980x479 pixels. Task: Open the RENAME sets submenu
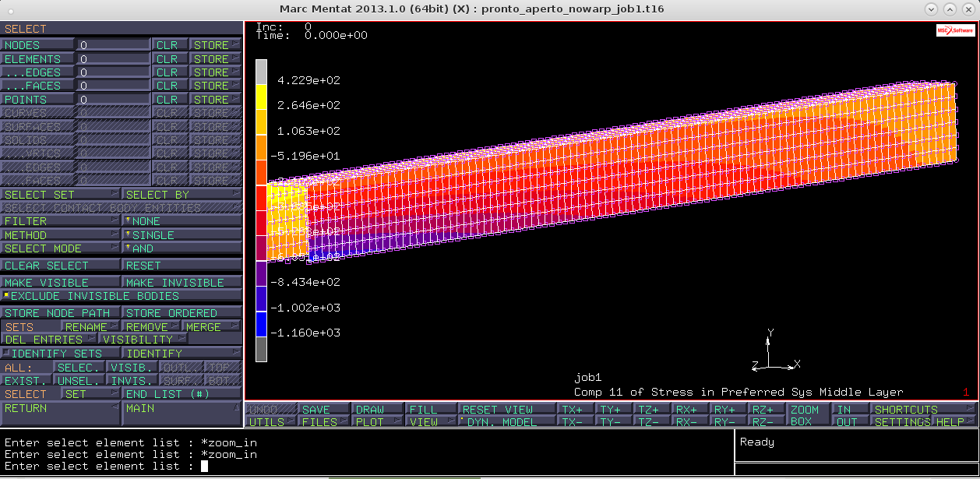[91, 327]
